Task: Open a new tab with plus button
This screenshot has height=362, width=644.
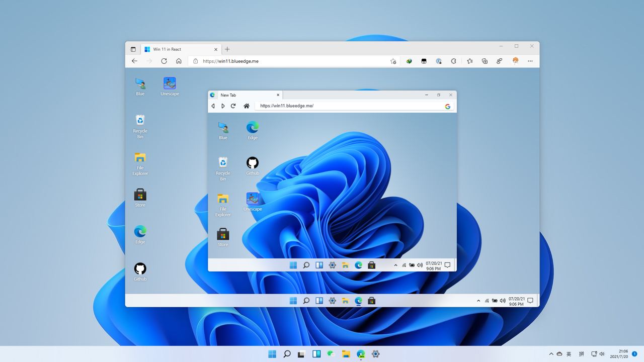Action: coord(227,49)
